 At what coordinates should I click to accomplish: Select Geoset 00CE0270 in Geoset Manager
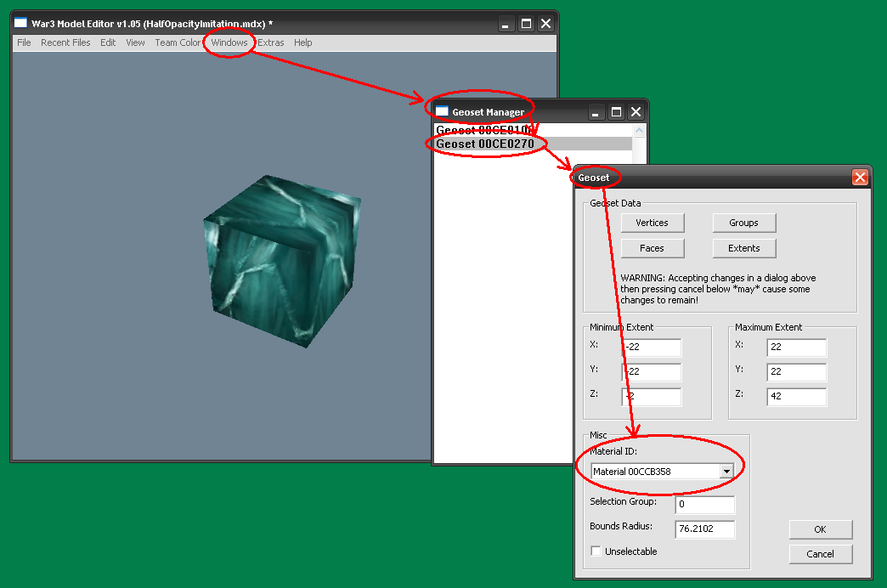[533, 144]
